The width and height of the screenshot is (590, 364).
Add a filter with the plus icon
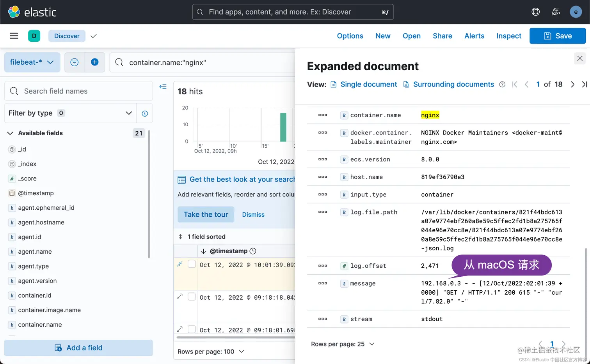95,62
